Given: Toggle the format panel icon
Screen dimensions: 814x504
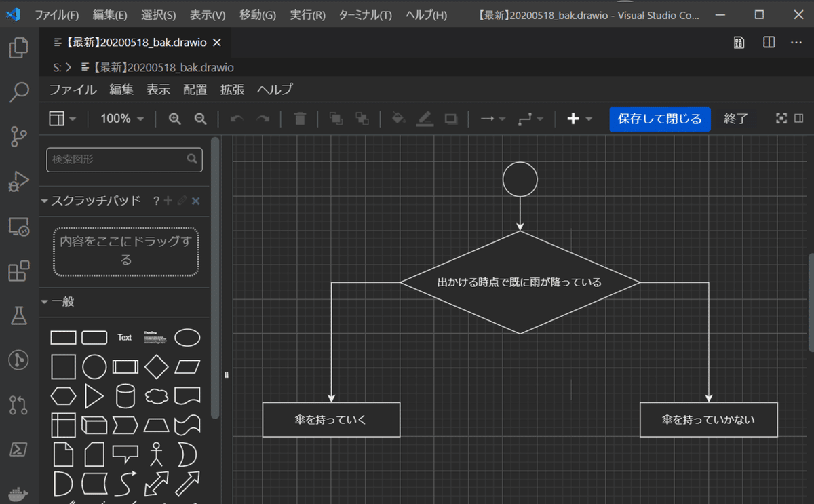Looking at the screenshot, I should [x=799, y=119].
